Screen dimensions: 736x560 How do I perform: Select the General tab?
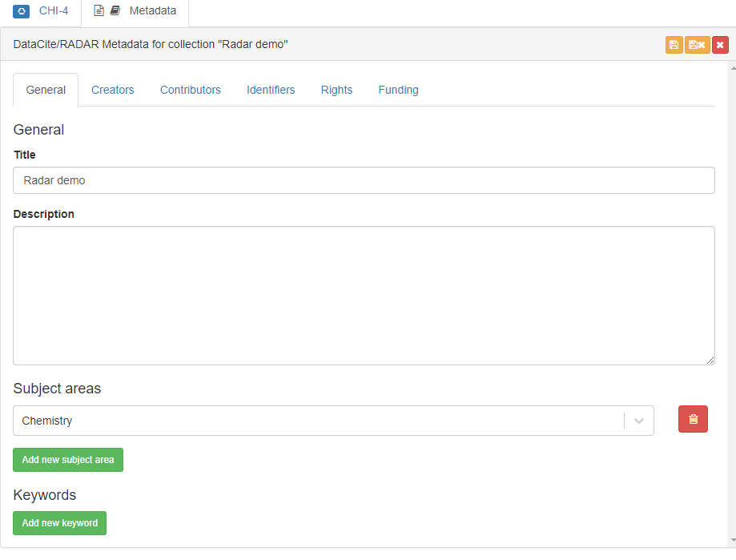46,90
